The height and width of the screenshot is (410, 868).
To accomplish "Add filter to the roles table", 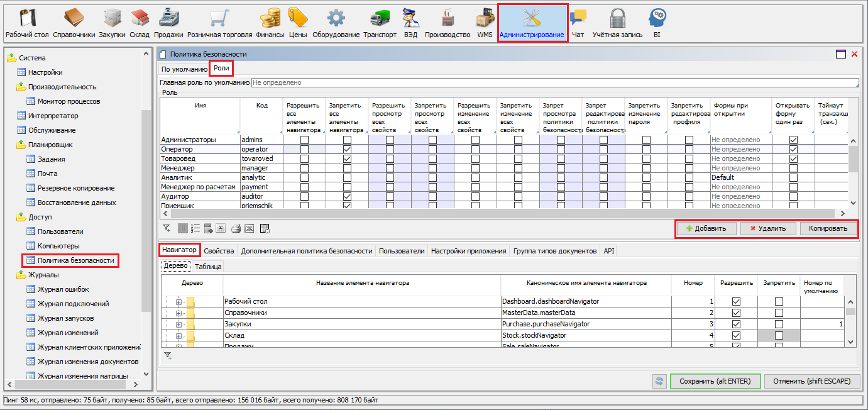I will coord(167,228).
